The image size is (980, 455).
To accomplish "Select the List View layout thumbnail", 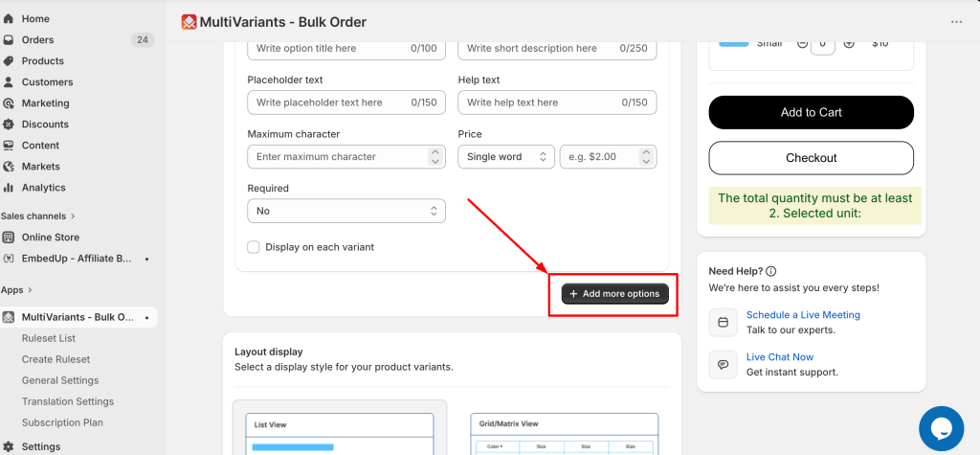I will pos(340,429).
